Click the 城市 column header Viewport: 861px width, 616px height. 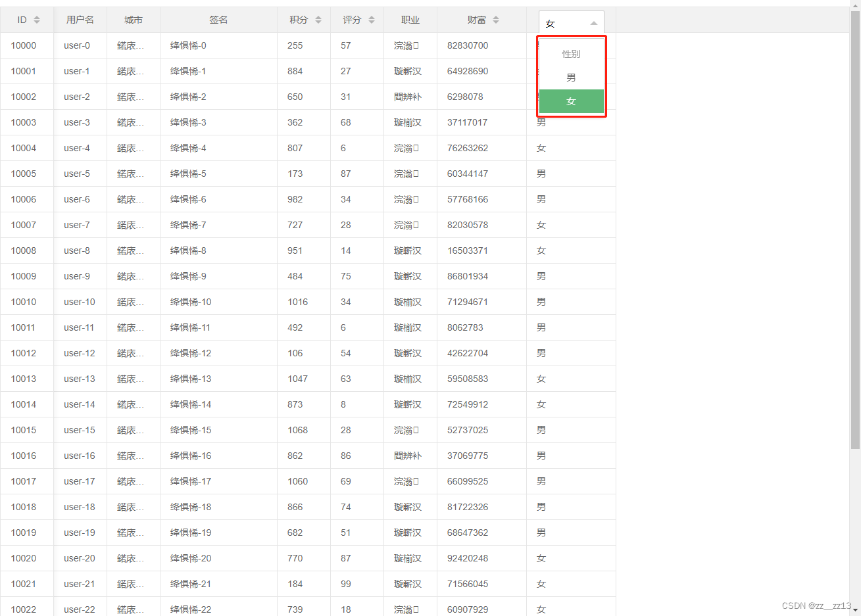point(133,20)
